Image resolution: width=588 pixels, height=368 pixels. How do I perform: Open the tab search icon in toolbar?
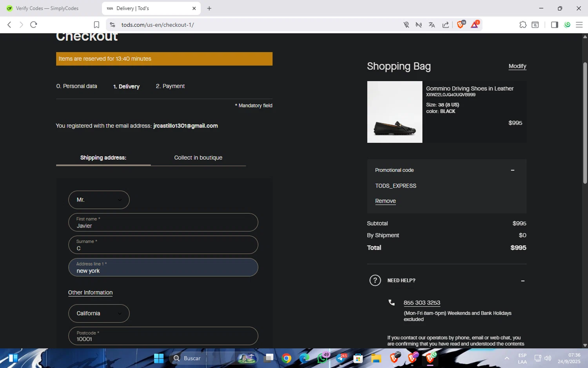pyautogui.click(x=535, y=25)
